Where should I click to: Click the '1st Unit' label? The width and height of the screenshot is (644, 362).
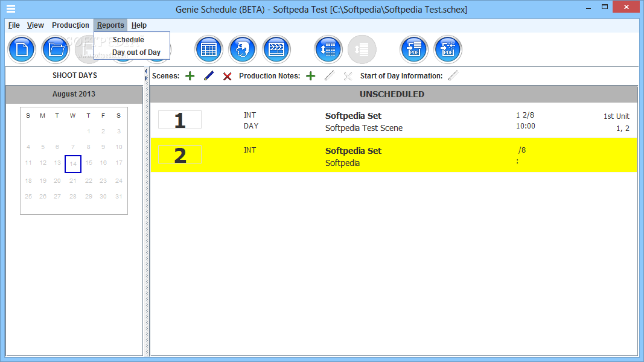pos(616,116)
